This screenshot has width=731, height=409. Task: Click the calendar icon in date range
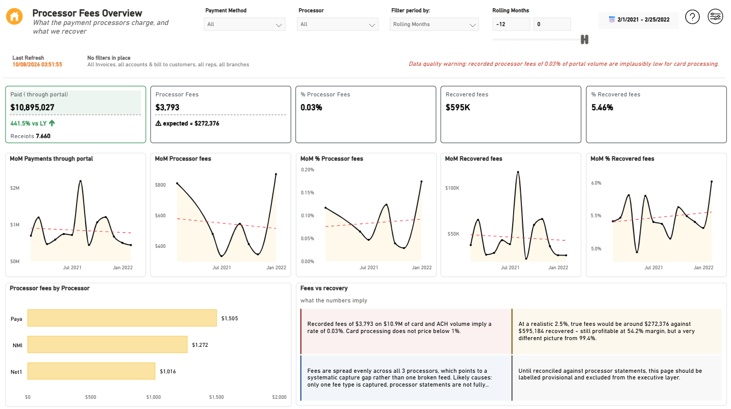(x=612, y=20)
